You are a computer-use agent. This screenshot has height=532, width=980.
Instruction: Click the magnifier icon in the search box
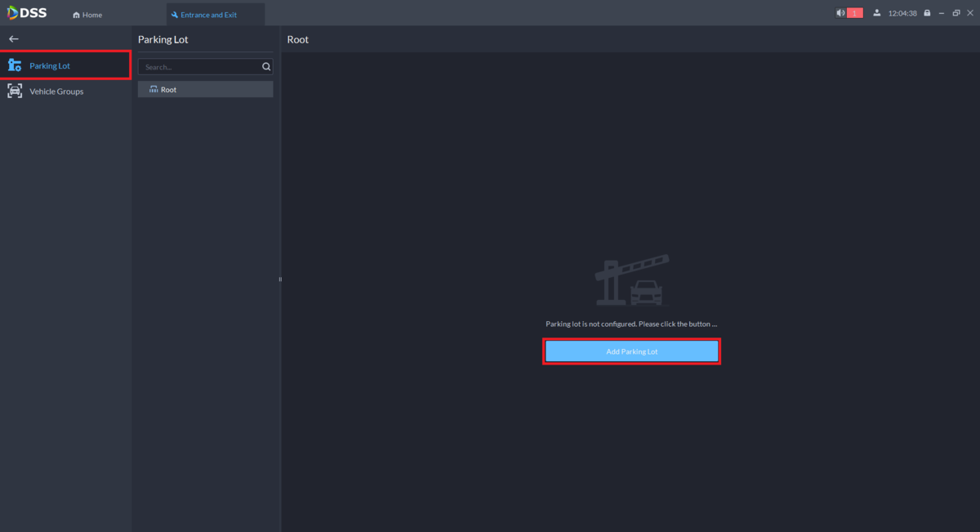(x=266, y=67)
